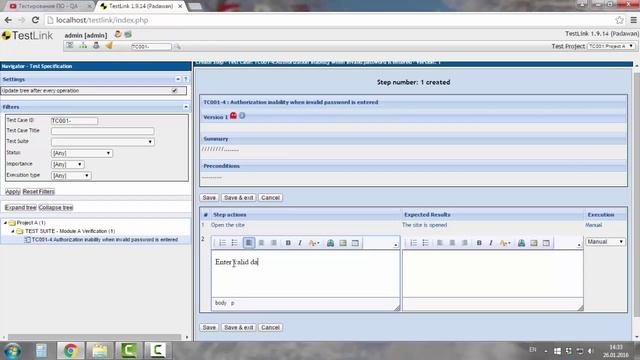Screen dimensions: 640x360
Task: Insert table in Step actions editor
Action: click(355, 243)
